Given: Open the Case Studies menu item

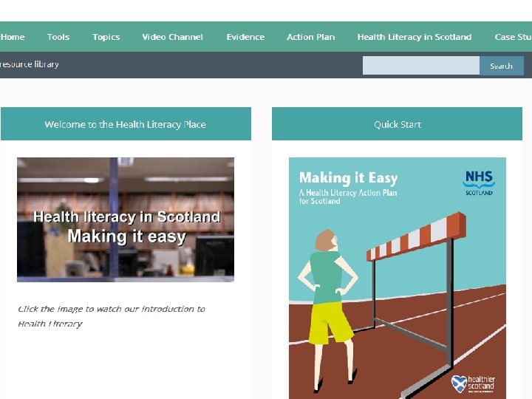Looking at the screenshot, I should [513, 37].
